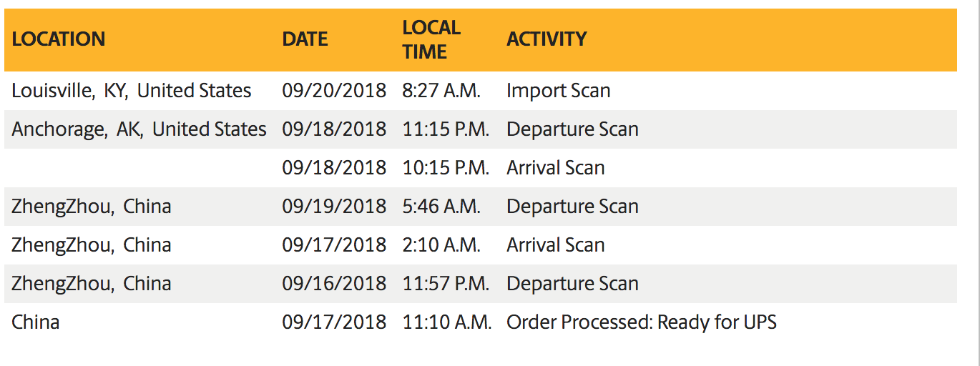Click the 5:46 A.M. time cell
This screenshot has width=980, height=366.
[x=441, y=207]
